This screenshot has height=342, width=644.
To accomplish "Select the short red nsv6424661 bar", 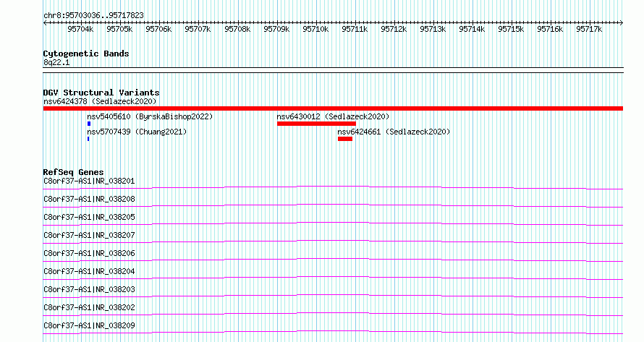I will pyautogui.click(x=345, y=139).
